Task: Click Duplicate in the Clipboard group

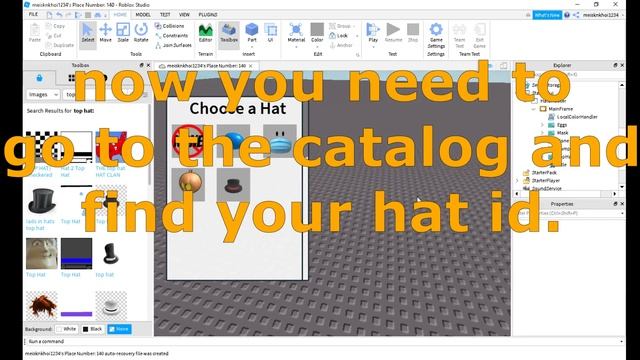Action: point(60,45)
